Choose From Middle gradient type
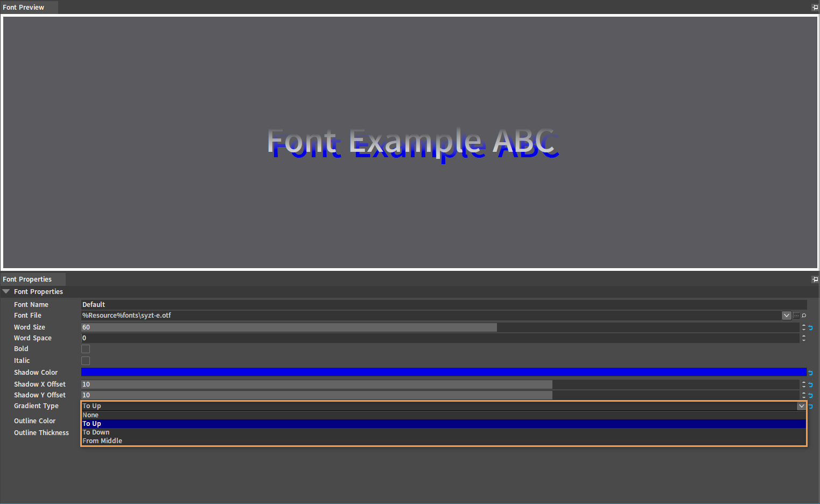 pyautogui.click(x=444, y=441)
